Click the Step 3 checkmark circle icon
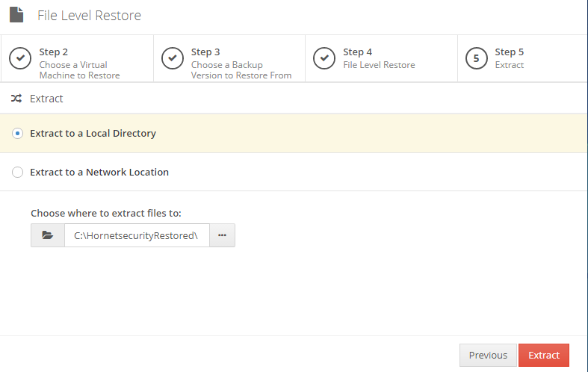The width and height of the screenshot is (588, 372). 173,58
